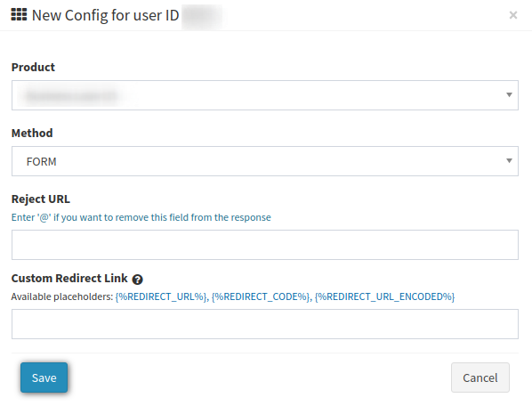
Task: Click the {%REDIRECT_URL_ENCODED%} placeholder
Action: tap(384, 296)
